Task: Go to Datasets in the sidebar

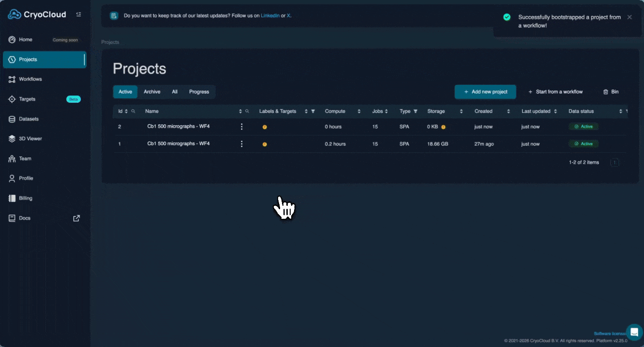Action: coord(28,119)
